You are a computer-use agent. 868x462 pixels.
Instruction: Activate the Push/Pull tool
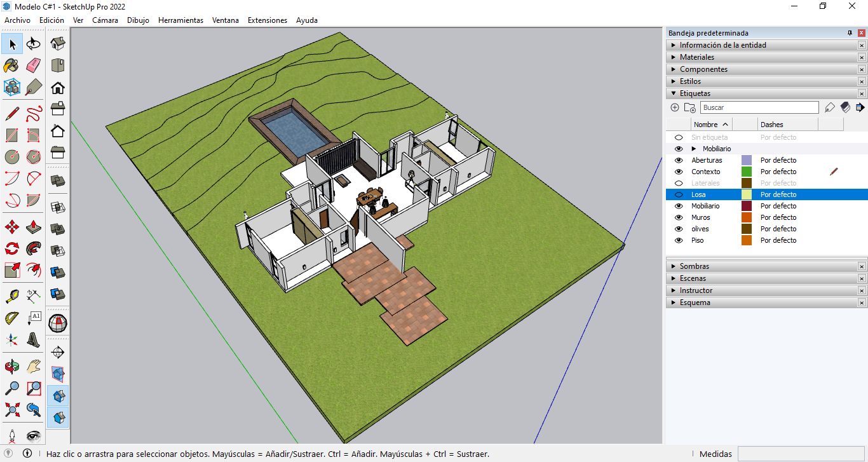coord(34,227)
